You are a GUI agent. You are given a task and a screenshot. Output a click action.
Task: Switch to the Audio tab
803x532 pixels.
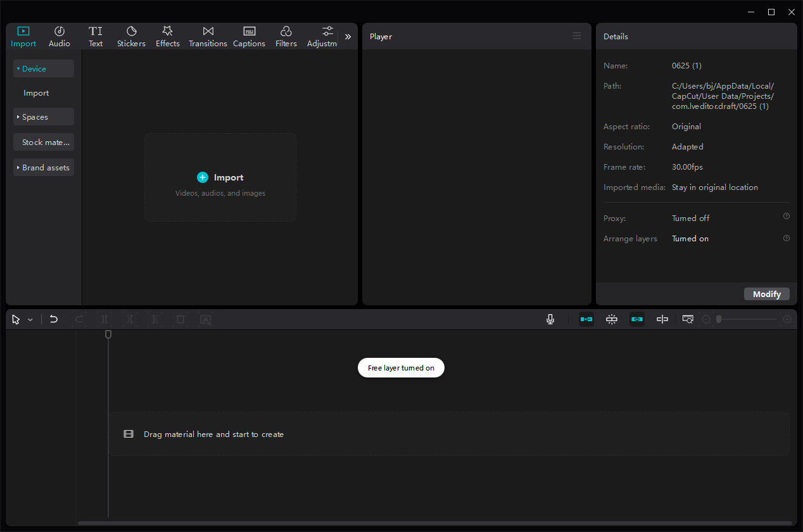(60, 37)
